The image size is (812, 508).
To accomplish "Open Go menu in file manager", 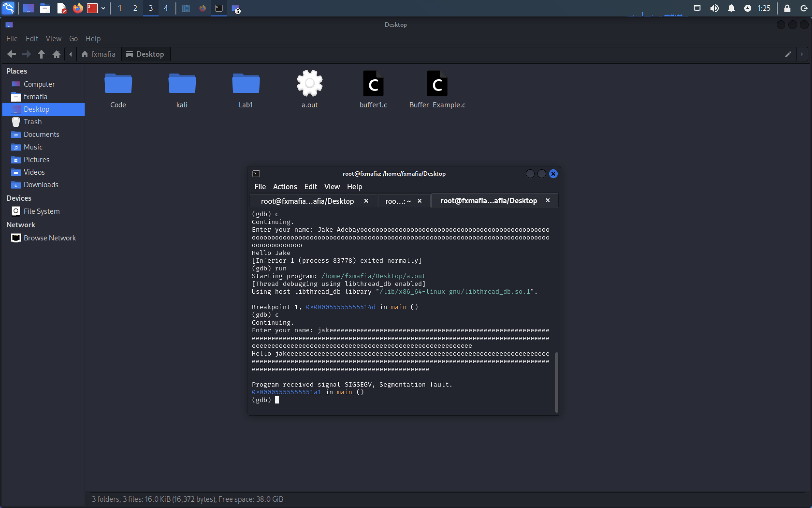I will 73,38.
